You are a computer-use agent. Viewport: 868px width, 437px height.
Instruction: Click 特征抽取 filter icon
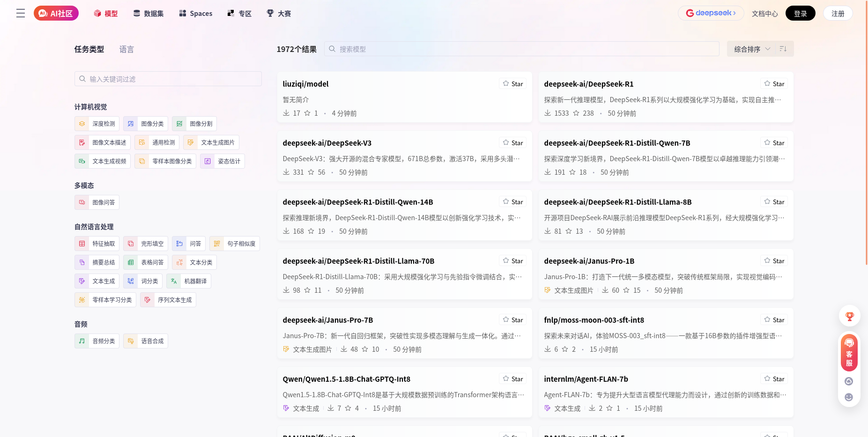[x=82, y=244]
